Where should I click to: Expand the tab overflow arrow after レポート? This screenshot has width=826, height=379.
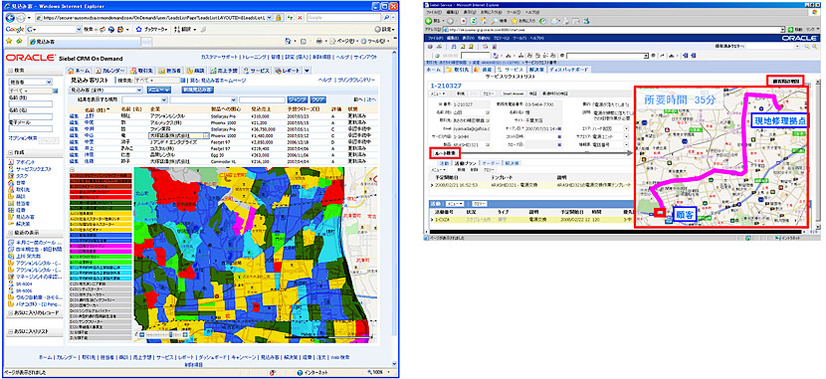(307, 71)
